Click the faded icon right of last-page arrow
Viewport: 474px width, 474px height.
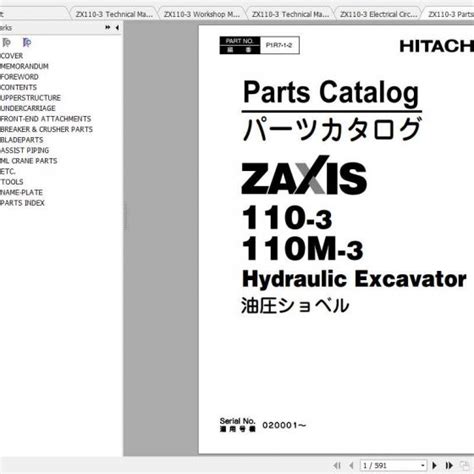click(x=464, y=465)
